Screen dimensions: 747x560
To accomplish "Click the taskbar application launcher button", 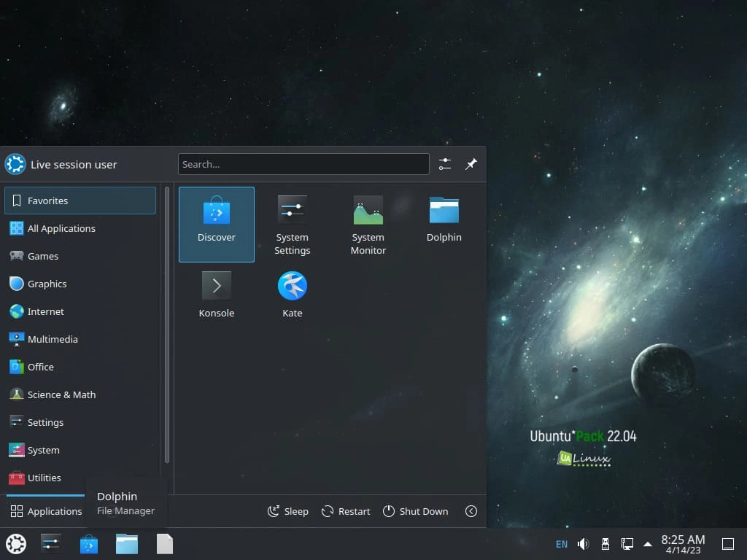I will click(x=16, y=544).
